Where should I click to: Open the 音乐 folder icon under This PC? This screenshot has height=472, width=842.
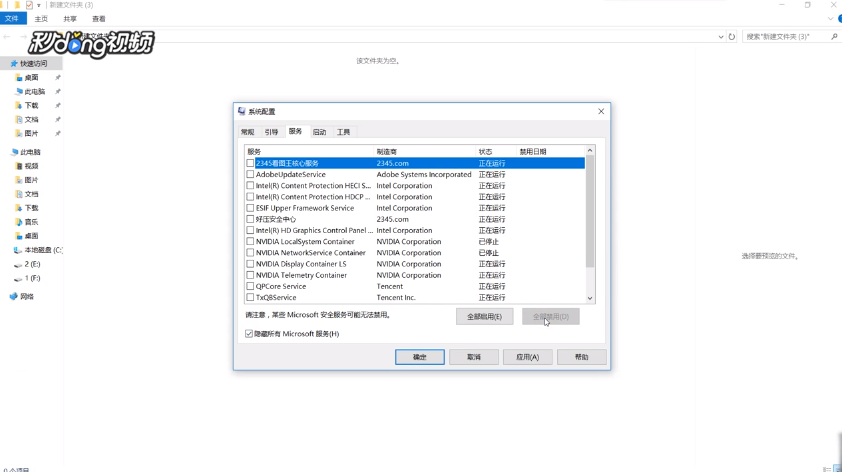point(19,222)
